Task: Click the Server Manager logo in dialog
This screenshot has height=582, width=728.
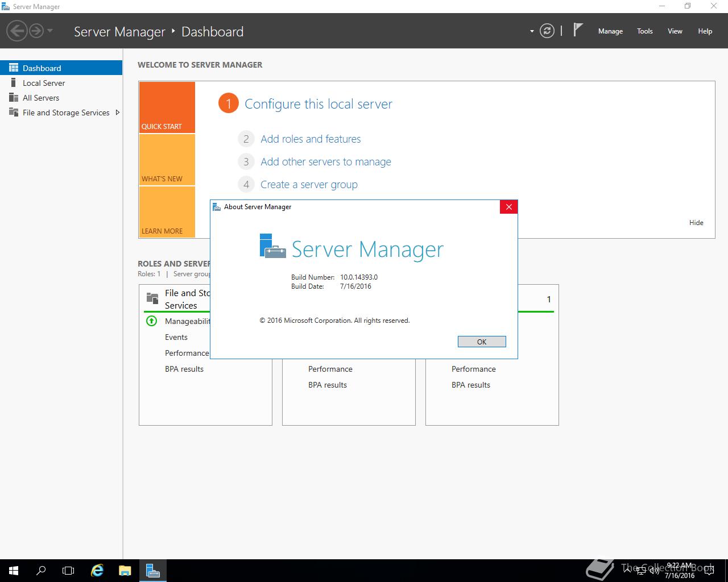Action: [272, 246]
